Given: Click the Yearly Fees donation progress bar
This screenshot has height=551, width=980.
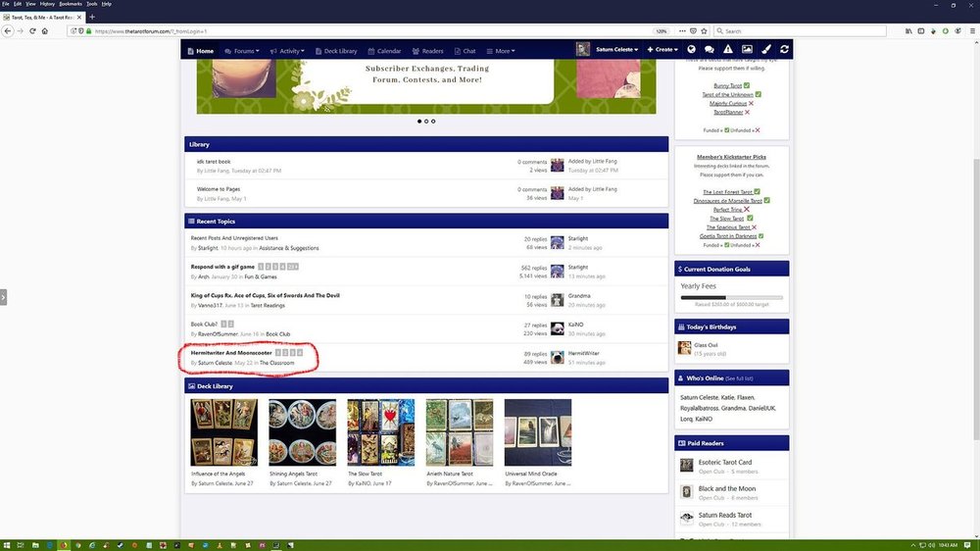Looking at the screenshot, I should (731, 297).
